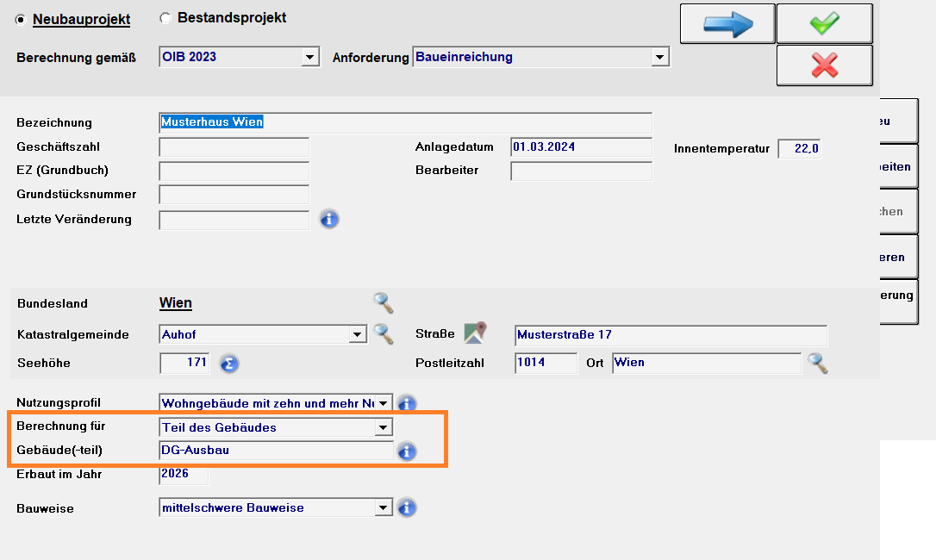Screen dimensions: 936x560
Task: Click magnifier icon beside Ort field
Action: pyautogui.click(x=817, y=364)
